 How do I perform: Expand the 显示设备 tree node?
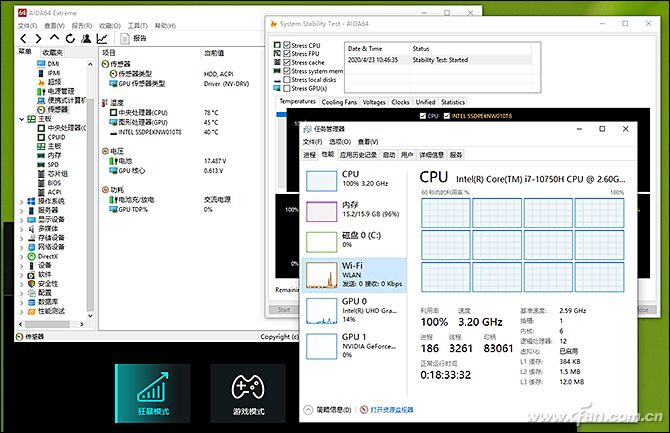[x=21, y=220]
